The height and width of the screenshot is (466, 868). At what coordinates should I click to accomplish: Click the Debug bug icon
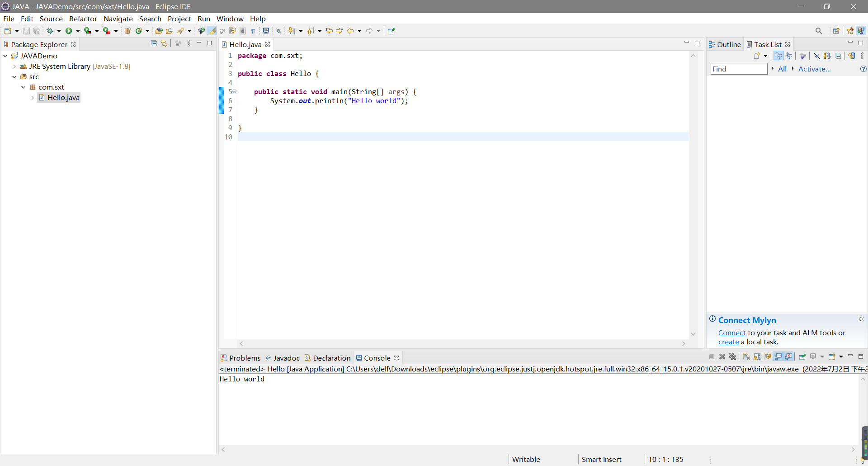coord(50,31)
